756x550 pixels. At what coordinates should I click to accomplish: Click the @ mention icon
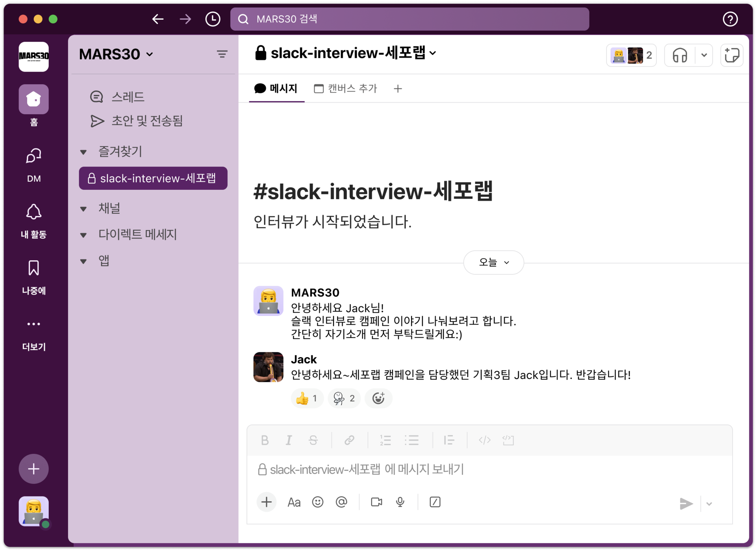tap(341, 502)
